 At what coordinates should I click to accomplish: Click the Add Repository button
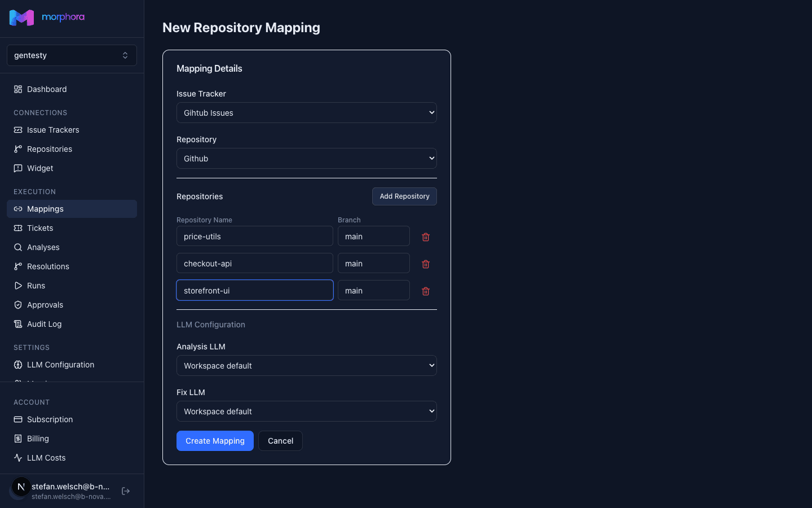pyautogui.click(x=404, y=196)
